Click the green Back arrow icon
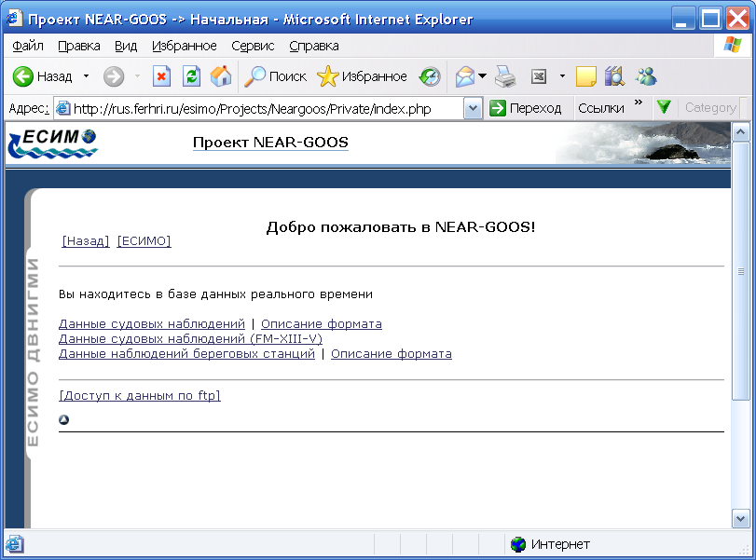This screenshot has height=560, width=756. tap(22, 76)
